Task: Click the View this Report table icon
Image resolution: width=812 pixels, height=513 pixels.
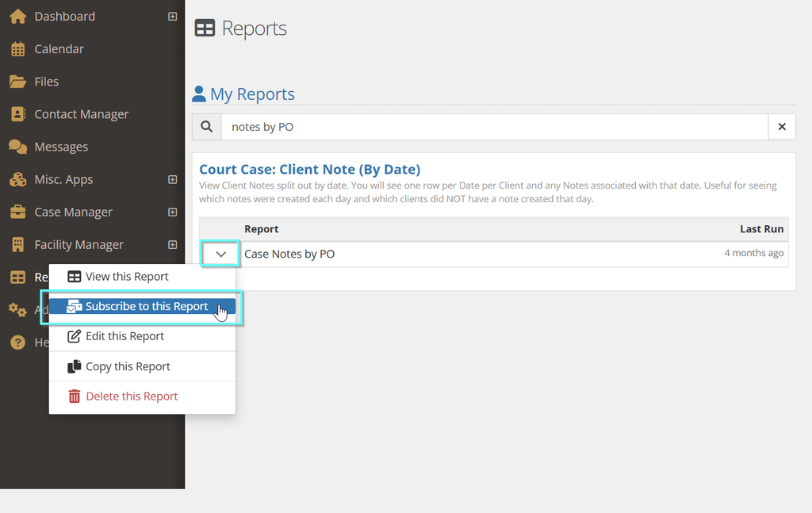Action: pos(74,277)
